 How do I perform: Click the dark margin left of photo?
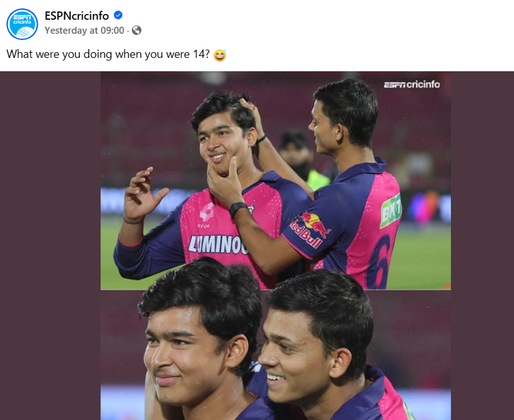50,246
